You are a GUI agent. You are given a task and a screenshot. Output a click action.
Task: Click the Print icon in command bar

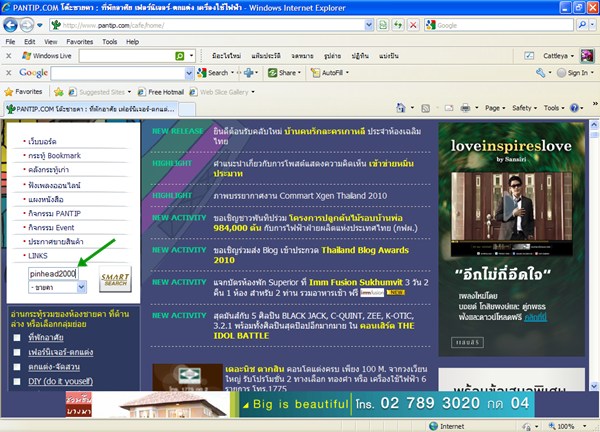click(x=465, y=108)
